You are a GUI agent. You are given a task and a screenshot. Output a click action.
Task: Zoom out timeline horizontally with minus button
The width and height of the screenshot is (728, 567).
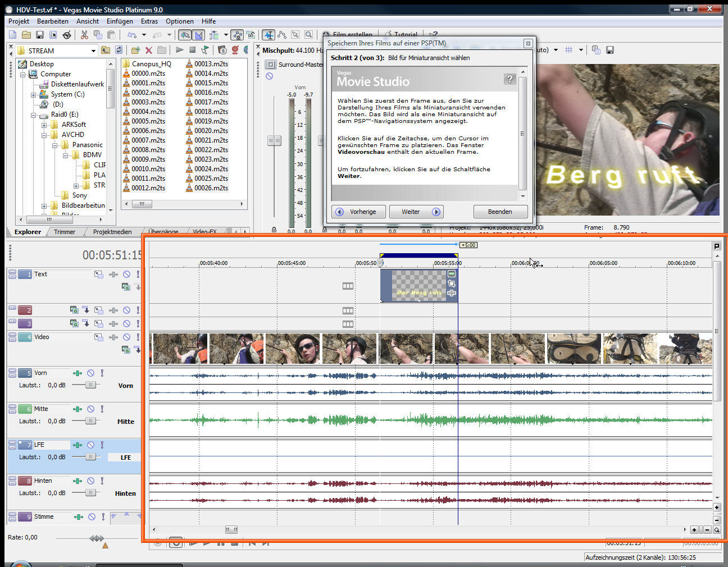point(707,530)
